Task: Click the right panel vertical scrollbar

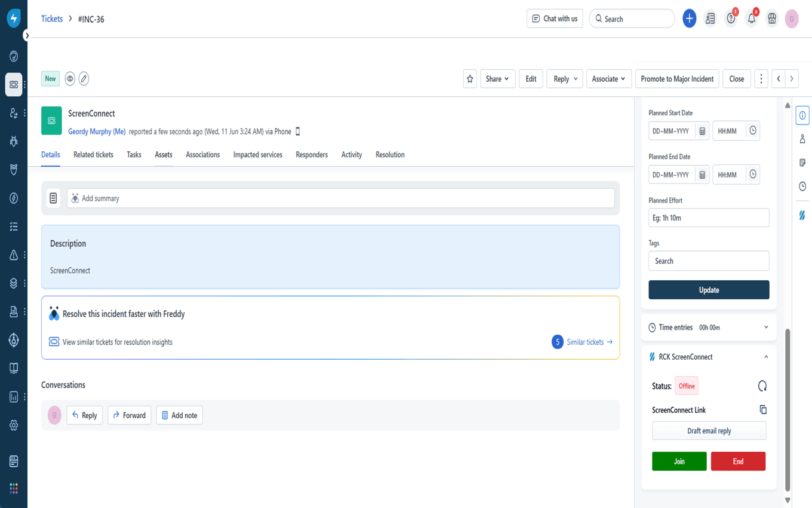Action: pos(788,409)
